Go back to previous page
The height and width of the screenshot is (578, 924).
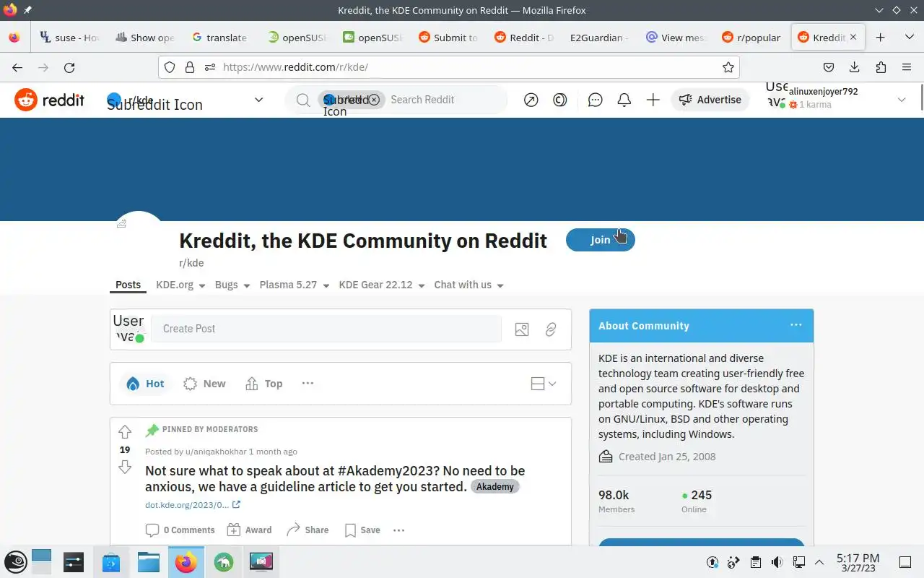tap(17, 67)
